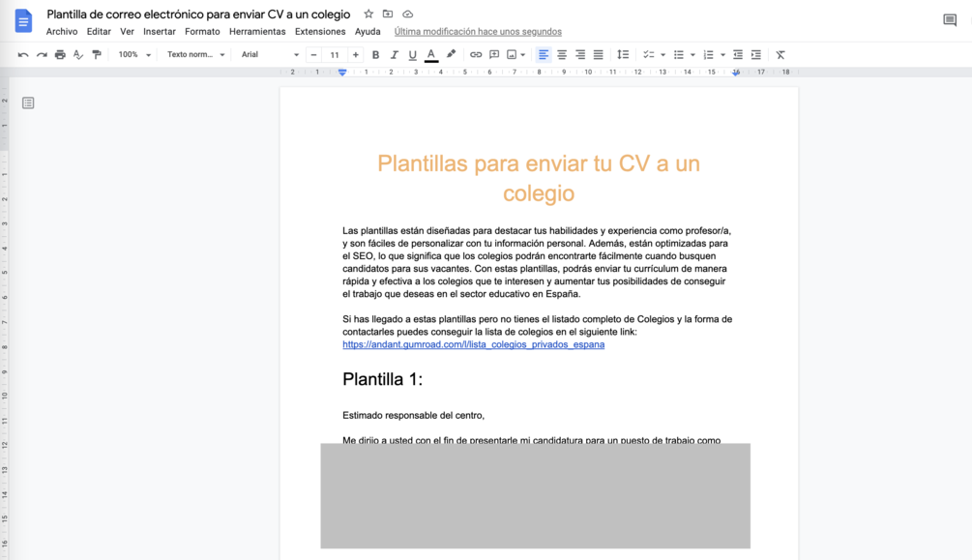The height and width of the screenshot is (560, 972).
Task: Click the Estimado responsable del centro line
Action: click(414, 416)
